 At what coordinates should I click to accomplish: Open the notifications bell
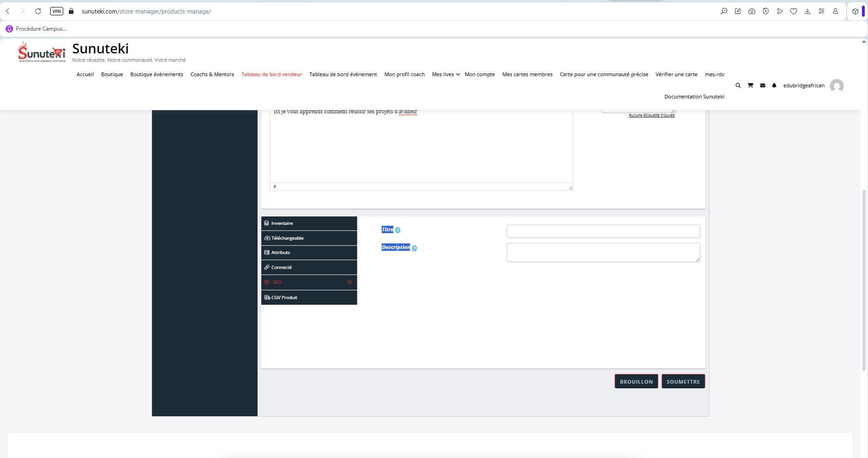pyautogui.click(x=774, y=85)
